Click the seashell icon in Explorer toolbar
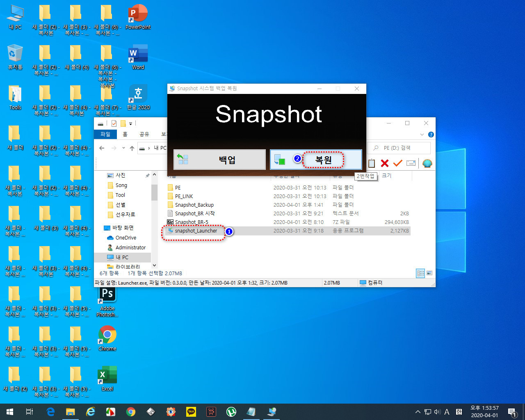 427,163
